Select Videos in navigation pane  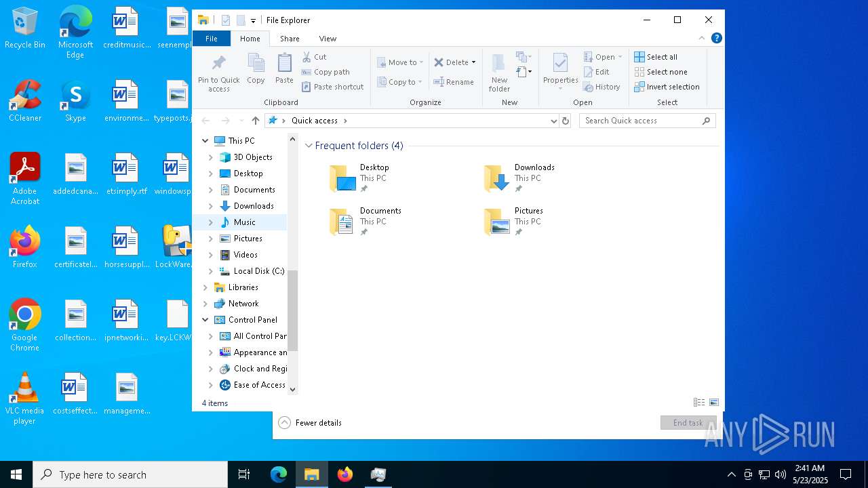click(245, 255)
